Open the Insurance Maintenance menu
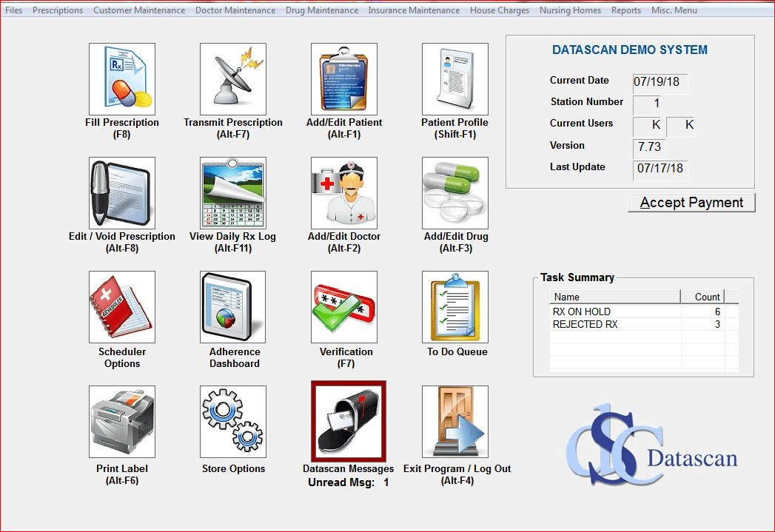 pos(414,10)
